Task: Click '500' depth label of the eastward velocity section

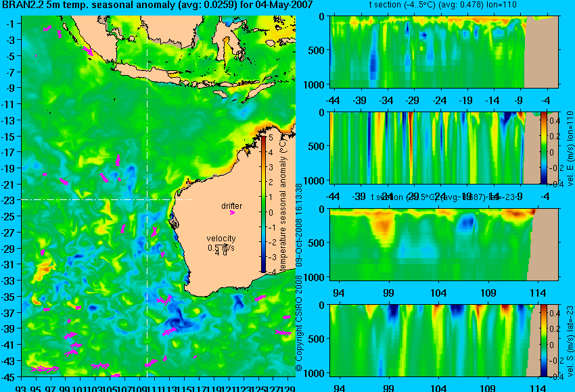Action: pos(317,147)
